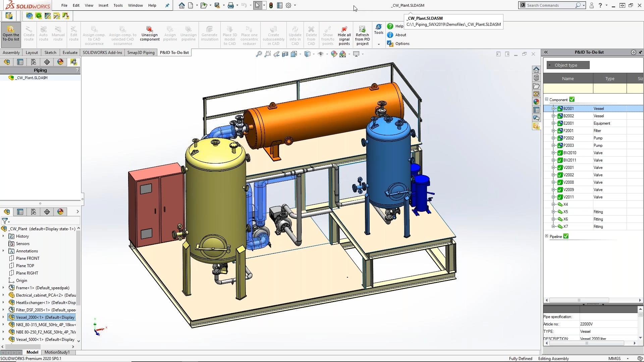Expand the HeatExchanger<1> tree node
Screen dimensions: 644x362
click(3, 302)
